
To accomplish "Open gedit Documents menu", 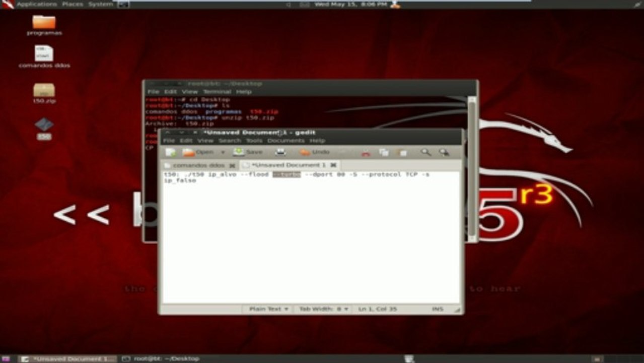I will pos(286,141).
